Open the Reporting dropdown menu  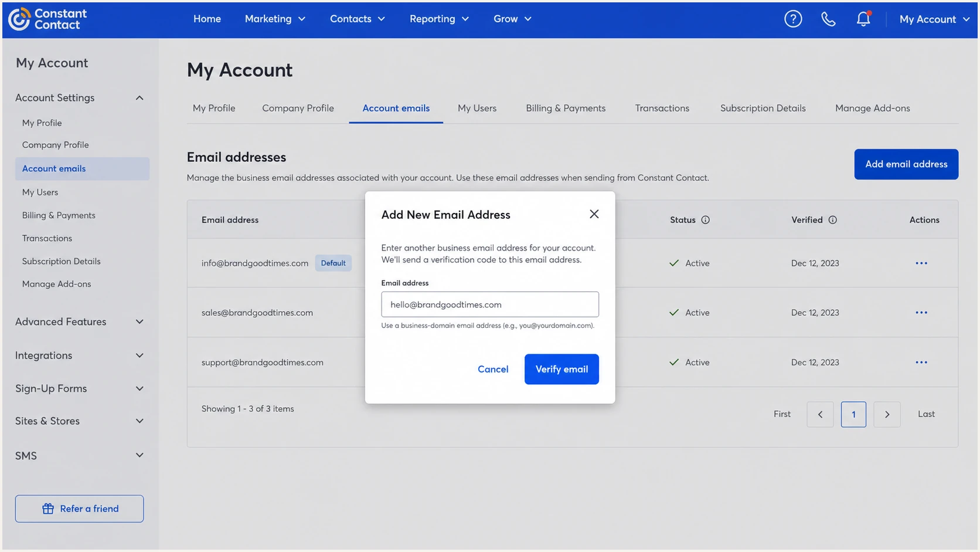[x=440, y=19]
